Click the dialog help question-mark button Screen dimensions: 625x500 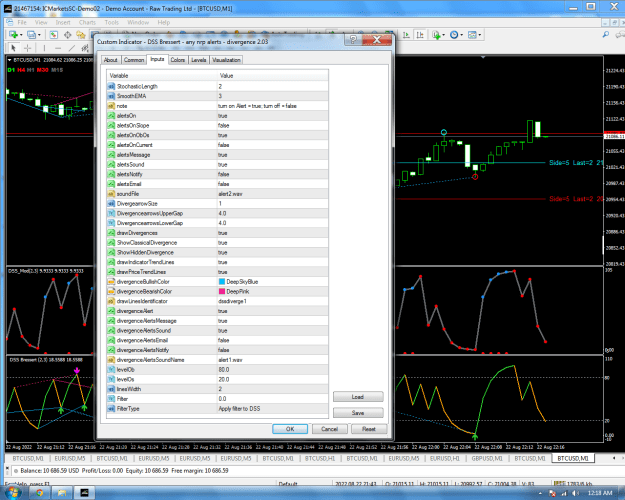tap(353, 39)
